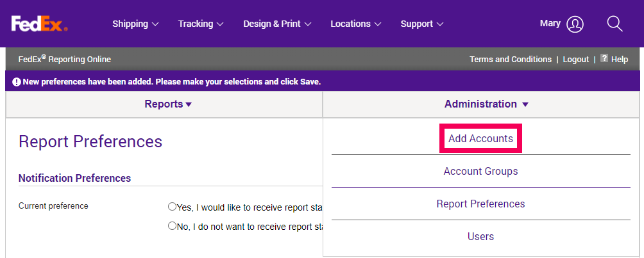Select Report Preferences menu item

tap(480, 204)
